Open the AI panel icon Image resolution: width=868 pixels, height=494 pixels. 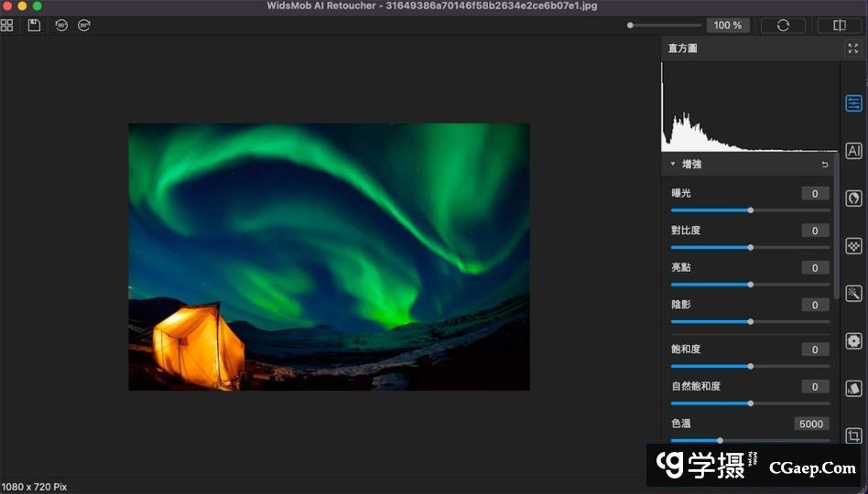[853, 151]
